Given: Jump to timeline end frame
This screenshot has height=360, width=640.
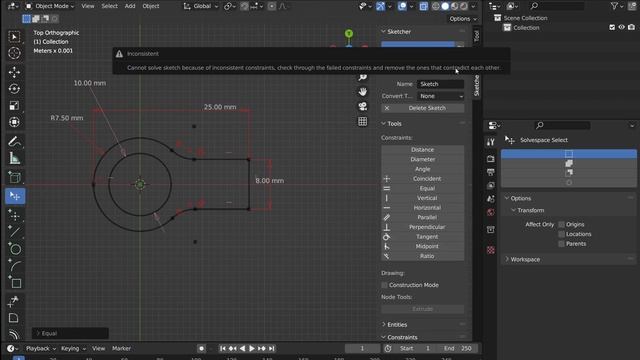Looking at the screenshot, I should click(x=271, y=349).
